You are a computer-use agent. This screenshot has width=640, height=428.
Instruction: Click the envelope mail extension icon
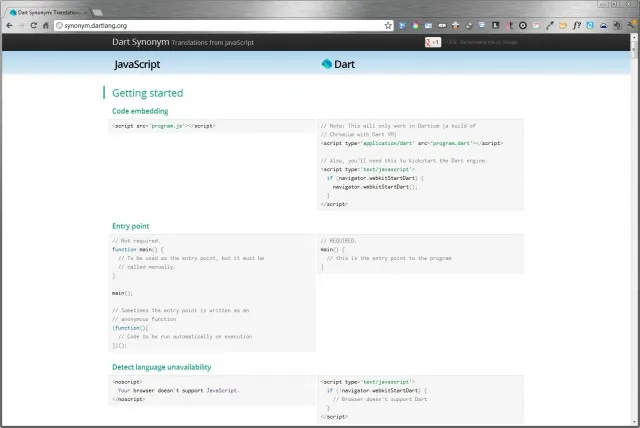(428, 25)
